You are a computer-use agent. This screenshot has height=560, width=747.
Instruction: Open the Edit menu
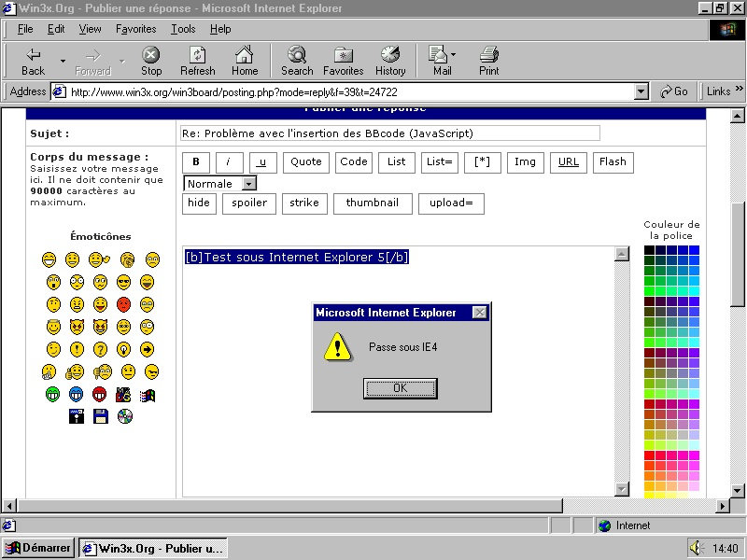pos(56,29)
